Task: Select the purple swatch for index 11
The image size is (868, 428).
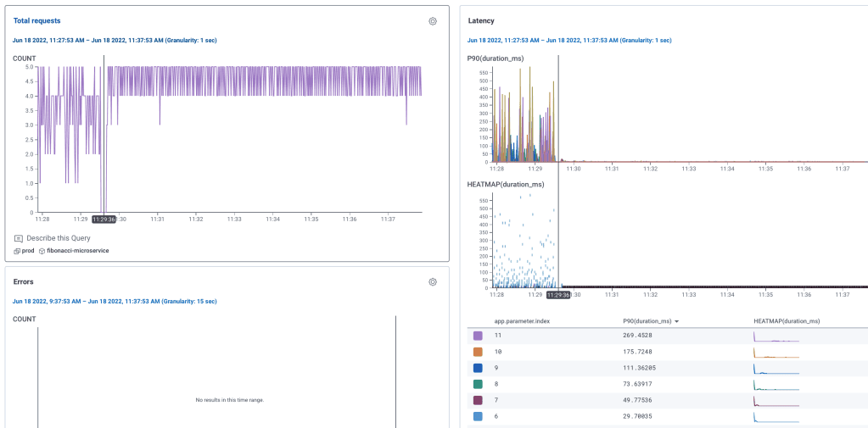Action: 478,336
